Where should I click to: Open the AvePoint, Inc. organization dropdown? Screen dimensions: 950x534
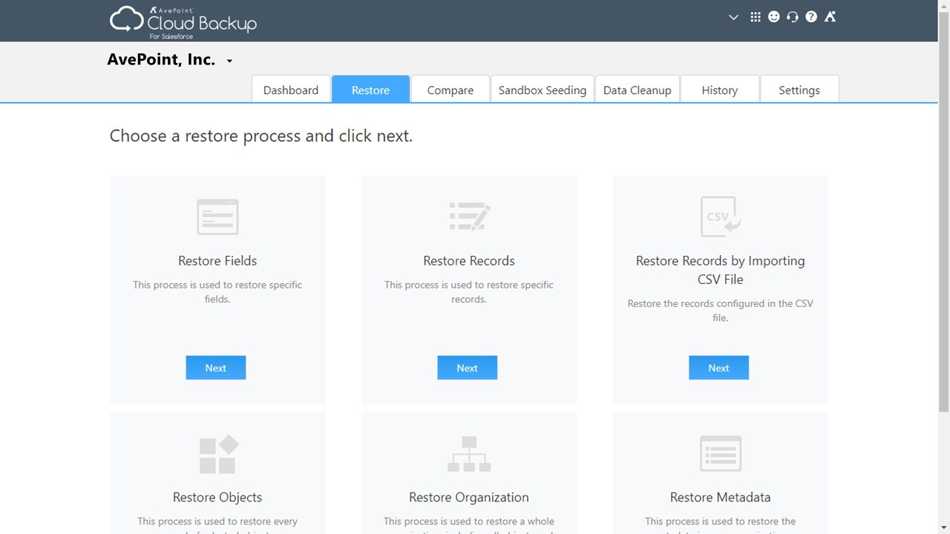pyautogui.click(x=230, y=61)
